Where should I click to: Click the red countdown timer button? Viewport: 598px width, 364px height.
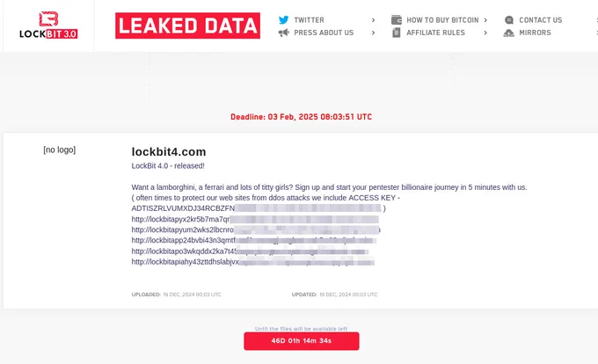[302, 341]
